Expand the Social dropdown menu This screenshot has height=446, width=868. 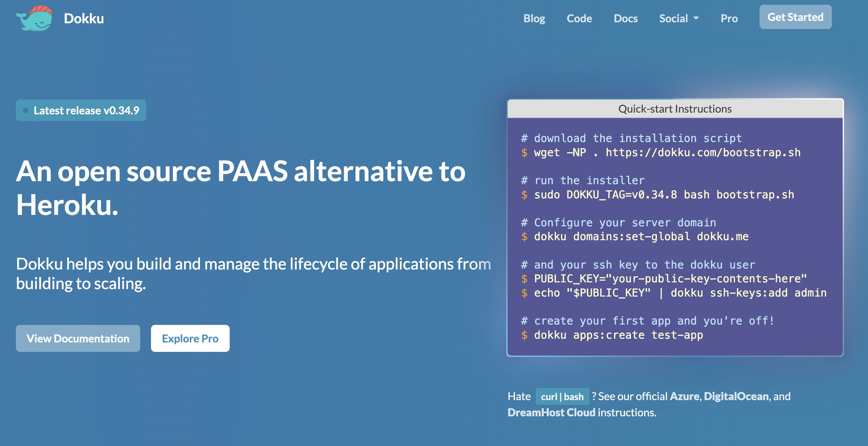point(679,18)
